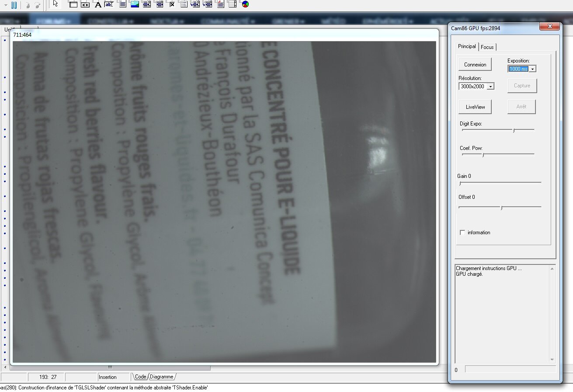Click the cursor position '193: 27' in status bar
This screenshot has height=392, width=573.
coord(48,377)
